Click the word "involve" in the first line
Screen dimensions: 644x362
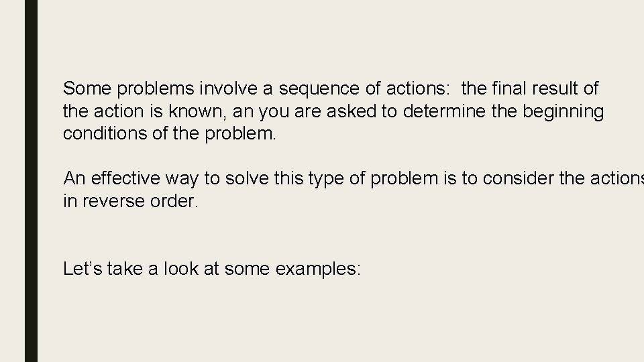tap(228, 88)
